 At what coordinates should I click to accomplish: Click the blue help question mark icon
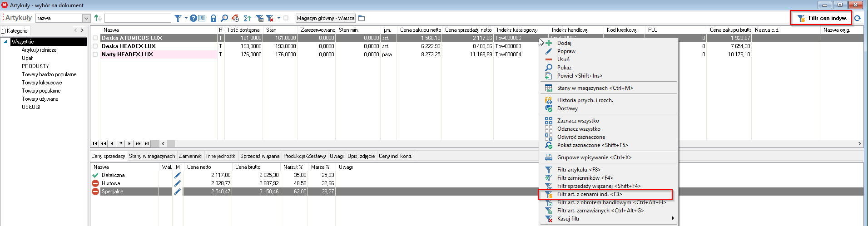(193, 18)
